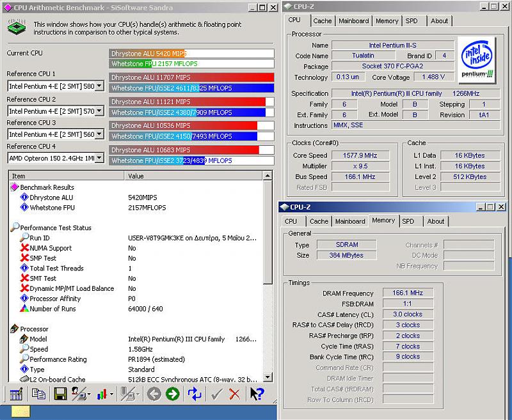The height and width of the screenshot is (420, 512).
Task: Open the Reference CPU 1 dropdown
Action: tap(100, 86)
